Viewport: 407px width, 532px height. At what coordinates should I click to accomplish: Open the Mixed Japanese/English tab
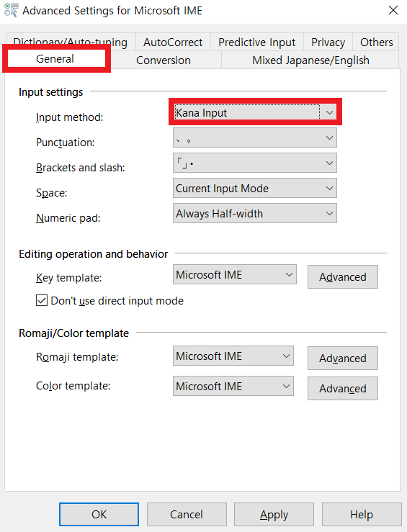coord(310,60)
